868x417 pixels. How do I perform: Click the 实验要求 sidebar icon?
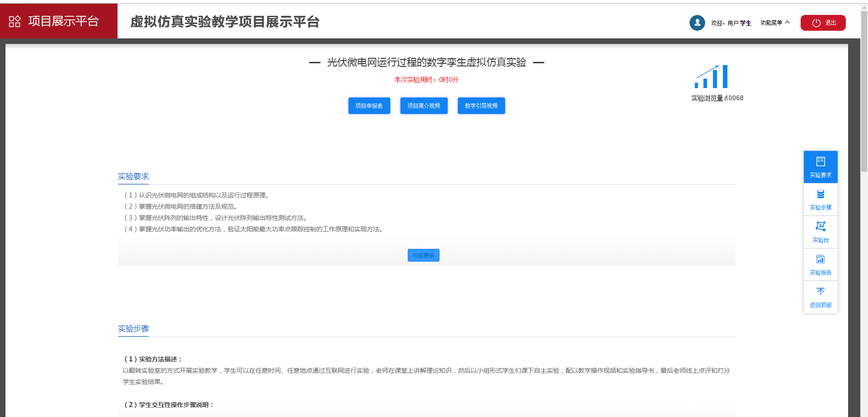point(820,162)
